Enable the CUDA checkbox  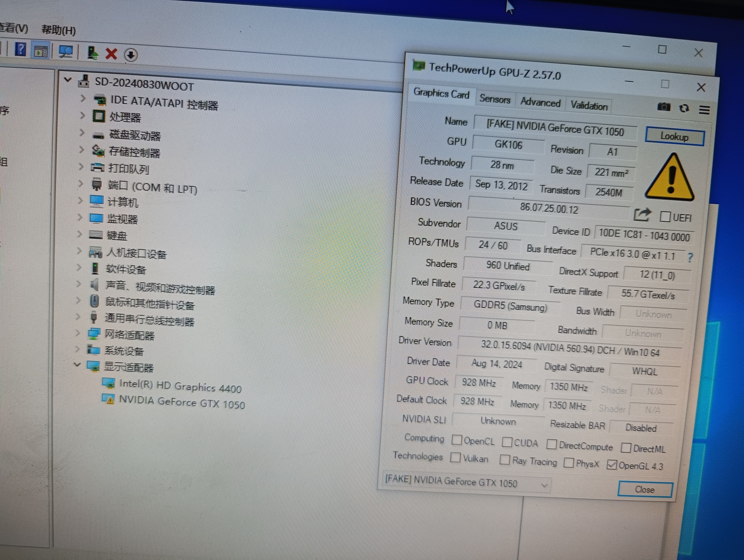[x=507, y=442]
